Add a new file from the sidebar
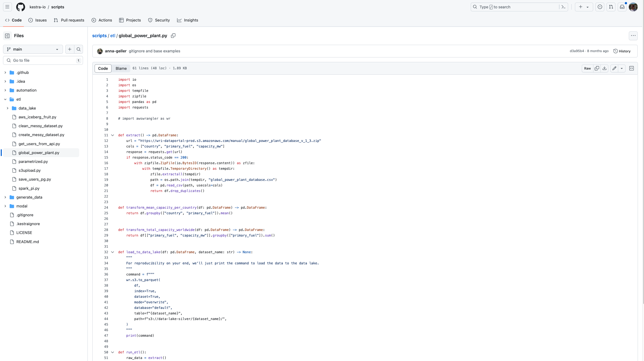The height and width of the screenshot is (361, 644). coord(70,49)
